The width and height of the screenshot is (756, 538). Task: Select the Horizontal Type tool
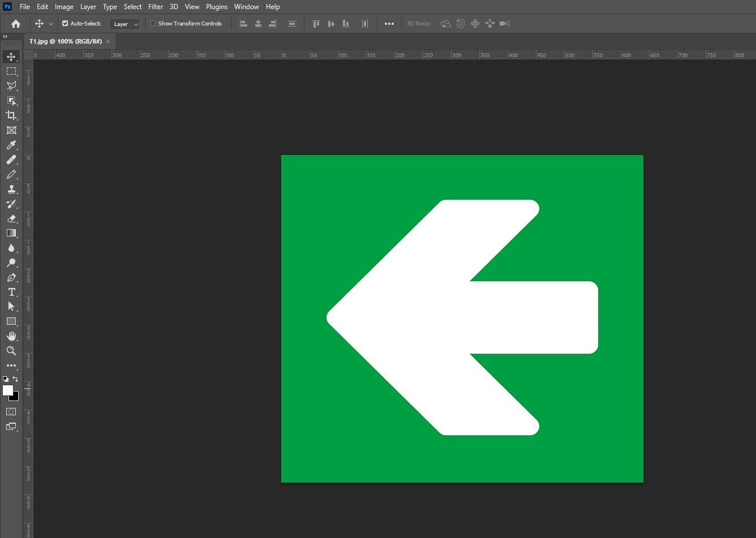pos(11,292)
